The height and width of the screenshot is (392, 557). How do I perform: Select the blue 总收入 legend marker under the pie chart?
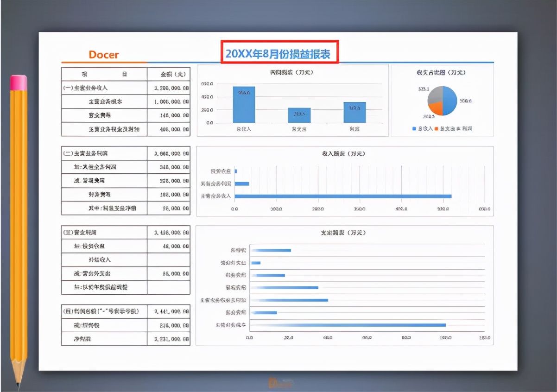414,128
